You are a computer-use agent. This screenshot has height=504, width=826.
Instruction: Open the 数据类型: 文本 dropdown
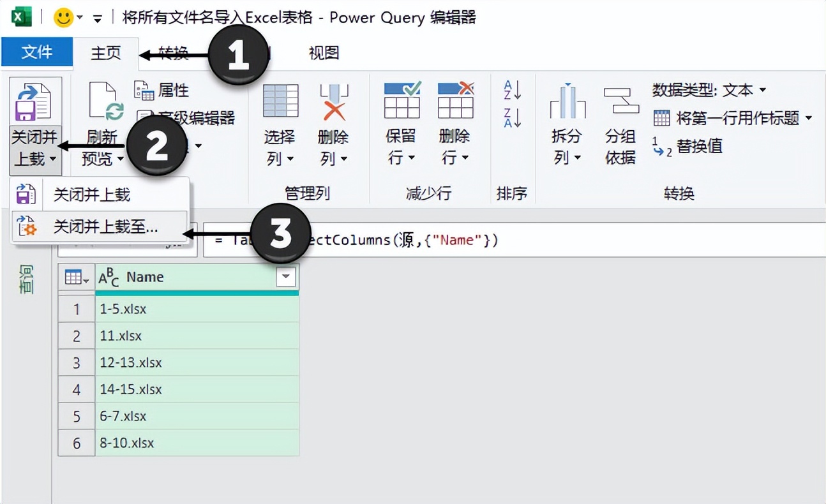pyautogui.click(x=709, y=90)
